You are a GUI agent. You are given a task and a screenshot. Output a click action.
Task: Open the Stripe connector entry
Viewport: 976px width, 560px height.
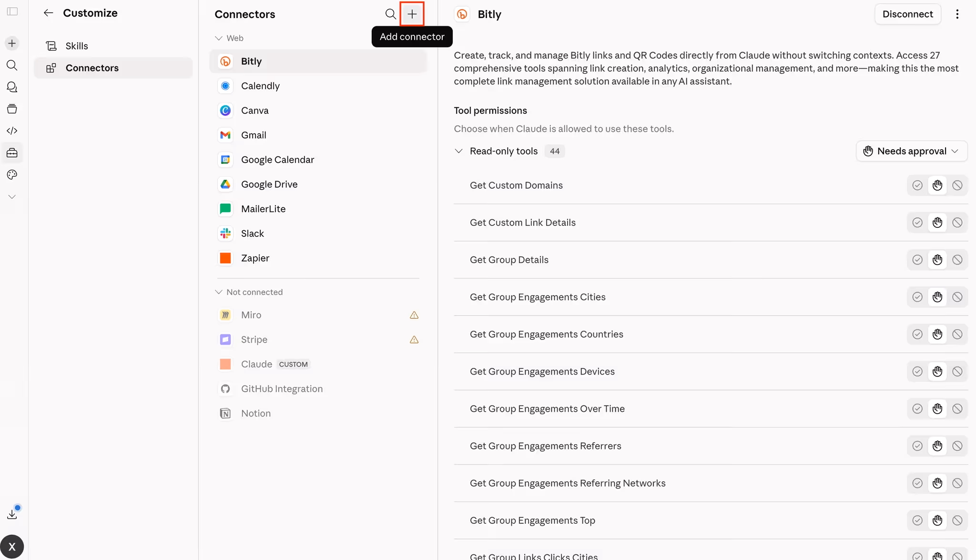click(318, 340)
